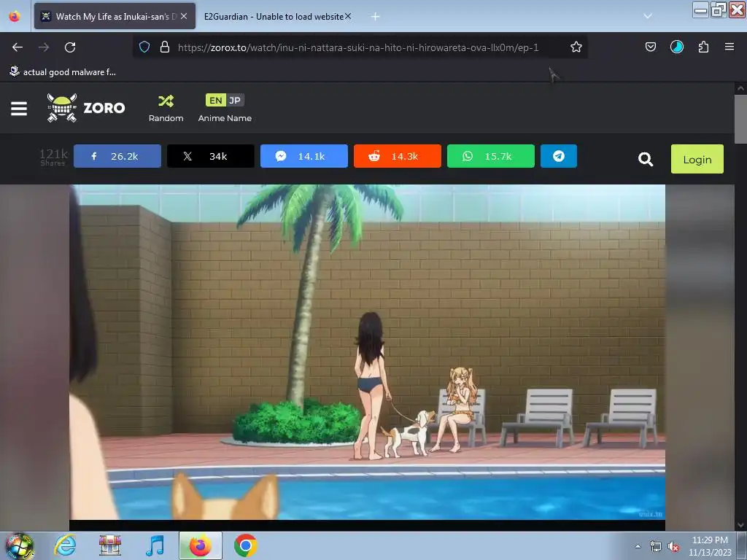Screen dimensions: 747x560
Task: Close the Watch My Life as Inukai-san tab
Action: click(184, 16)
